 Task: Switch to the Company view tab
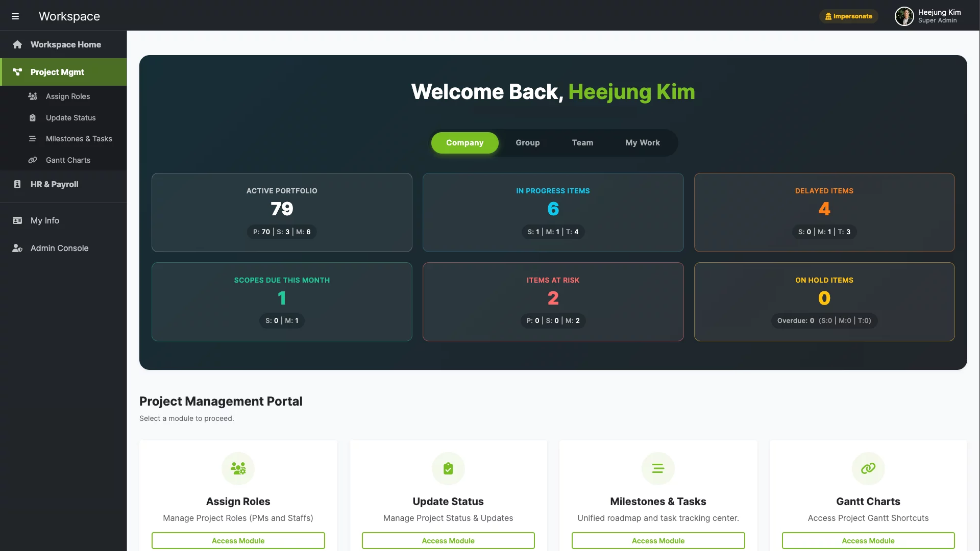[464, 143]
